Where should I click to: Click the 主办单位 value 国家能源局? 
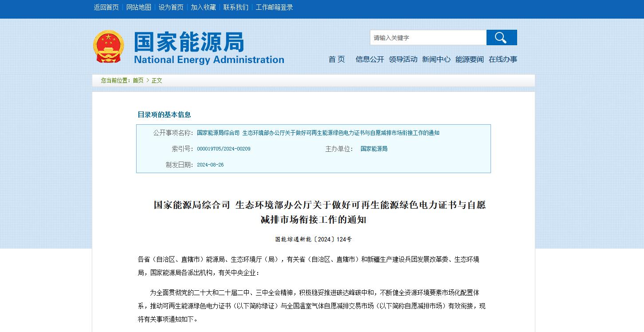pyautogui.click(x=374, y=149)
